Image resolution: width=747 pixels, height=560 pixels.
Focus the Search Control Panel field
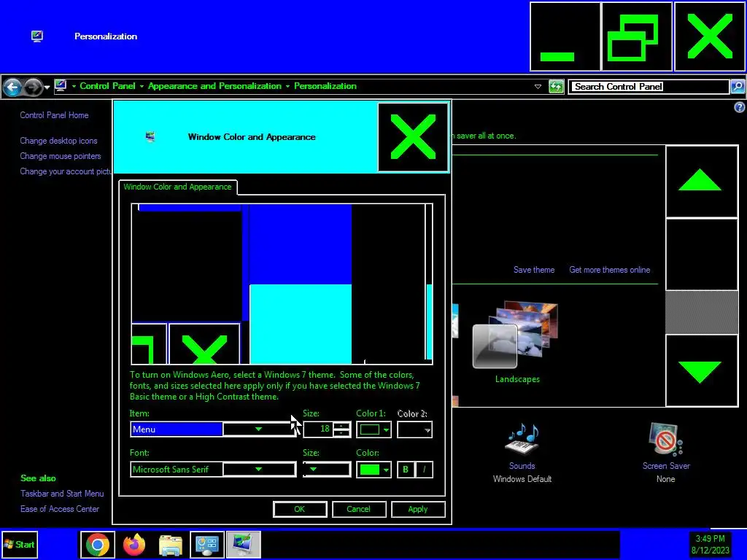point(650,87)
